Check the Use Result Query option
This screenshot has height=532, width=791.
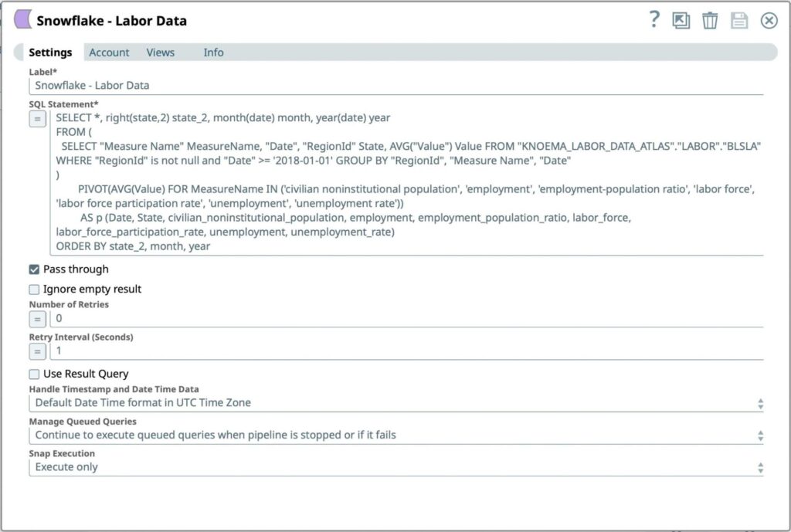(34, 374)
